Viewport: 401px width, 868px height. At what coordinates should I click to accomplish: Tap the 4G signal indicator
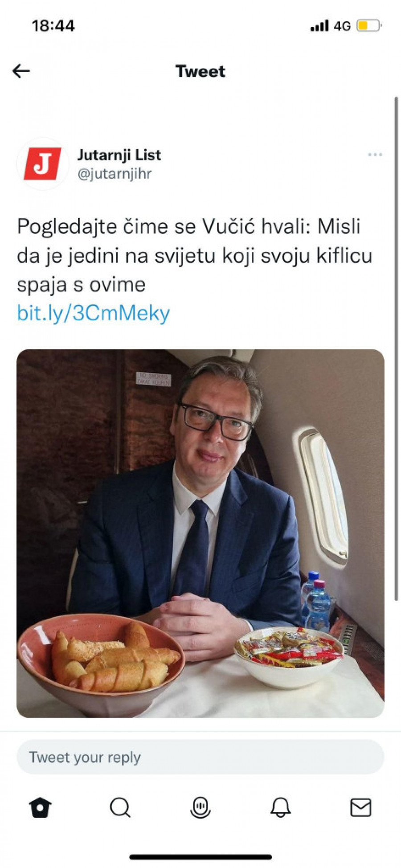pos(342,26)
